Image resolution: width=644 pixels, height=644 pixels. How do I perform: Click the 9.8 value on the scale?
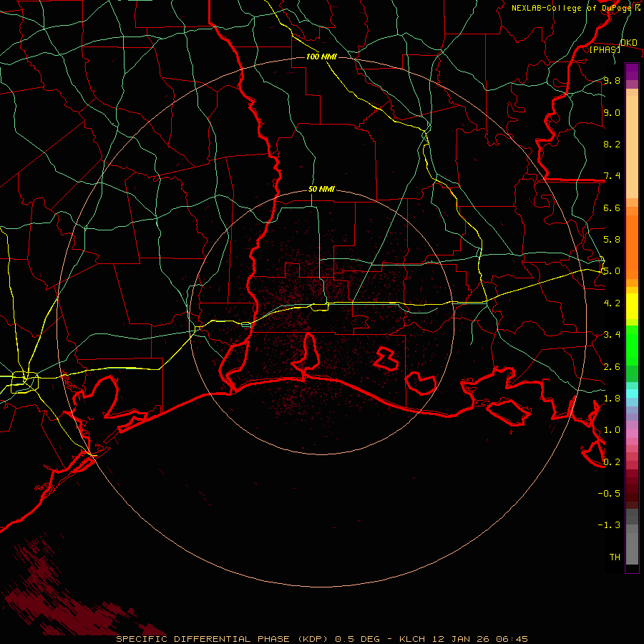click(612, 80)
